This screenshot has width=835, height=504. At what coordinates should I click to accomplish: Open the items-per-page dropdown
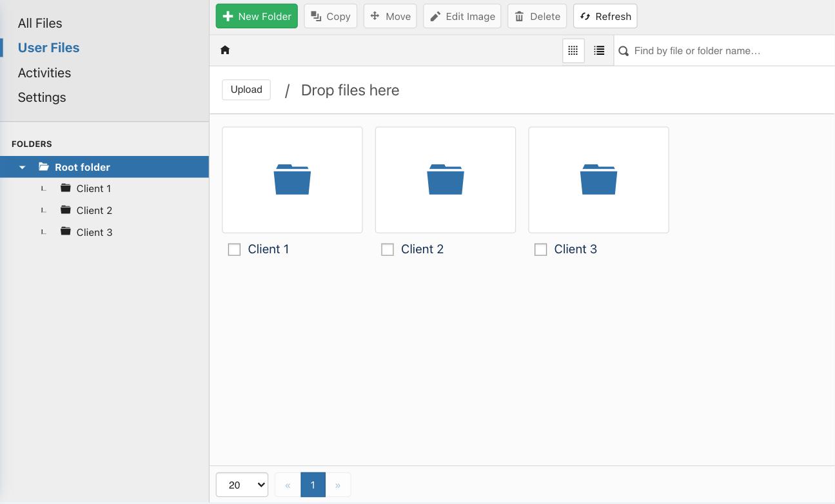tap(242, 485)
